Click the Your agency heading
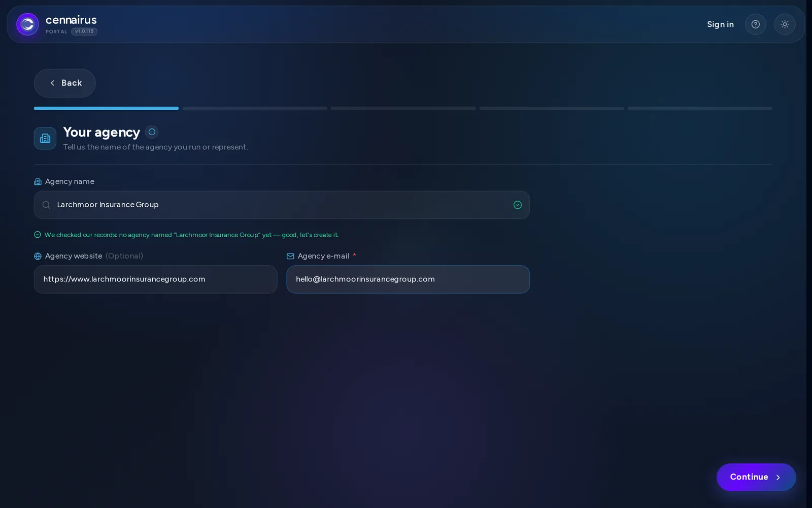 click(101, 133)
